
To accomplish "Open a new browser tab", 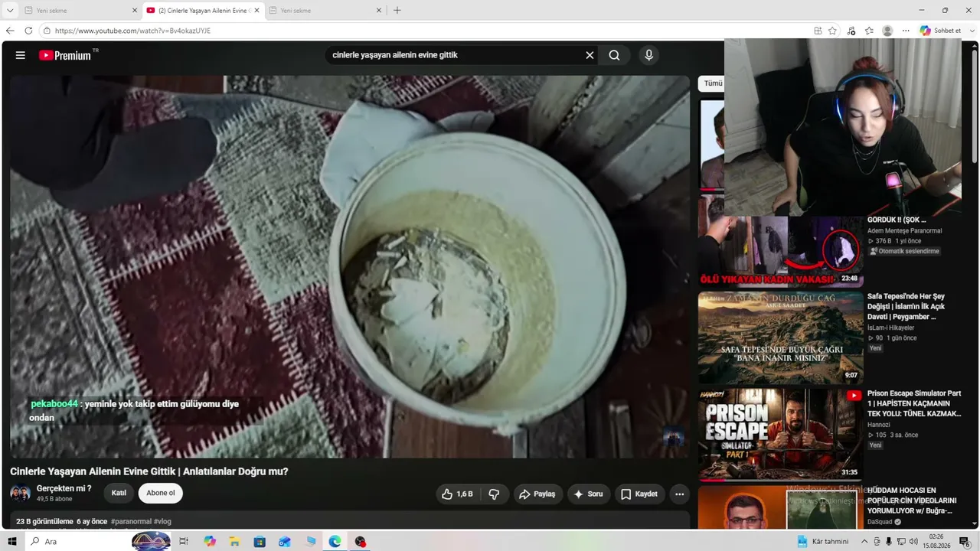I will [x=397, y=11].
